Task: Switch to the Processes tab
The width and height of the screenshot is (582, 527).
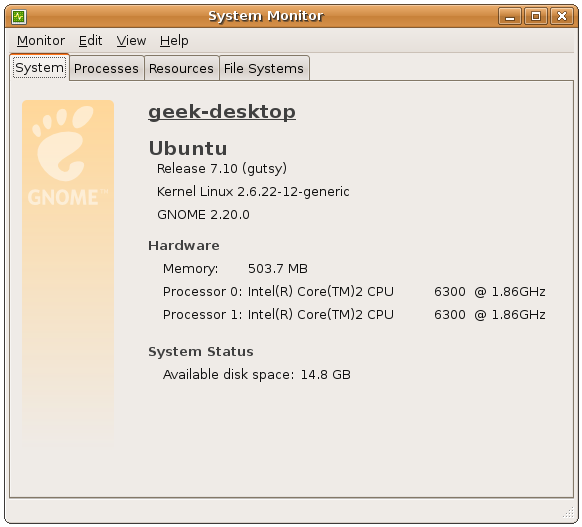Action: point(107,68)
